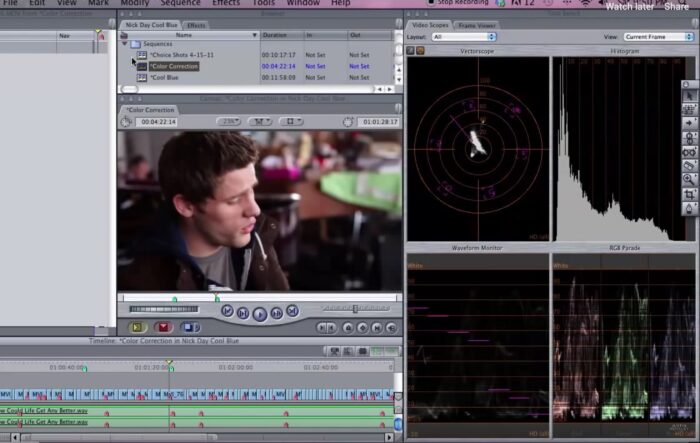Select the Roll edit tool
Viewport: 700px width, 443px height.
coord(689,138)
